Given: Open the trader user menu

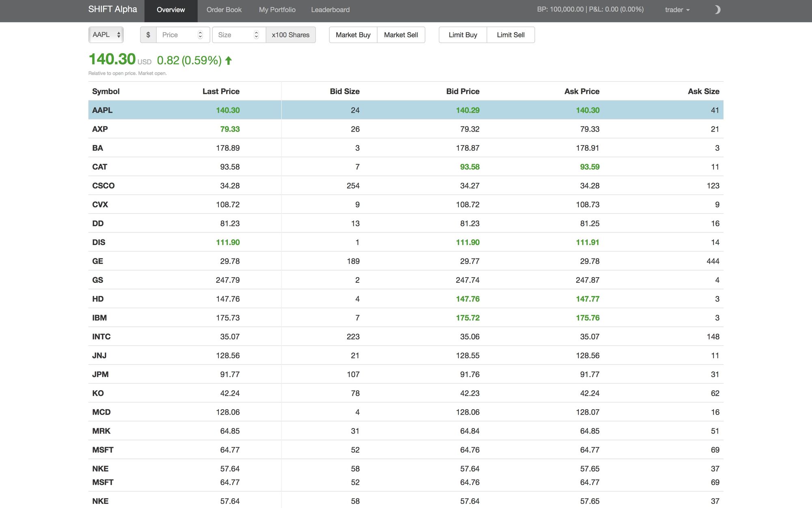Looking at the screenshot, I should [x=677, y=10].
